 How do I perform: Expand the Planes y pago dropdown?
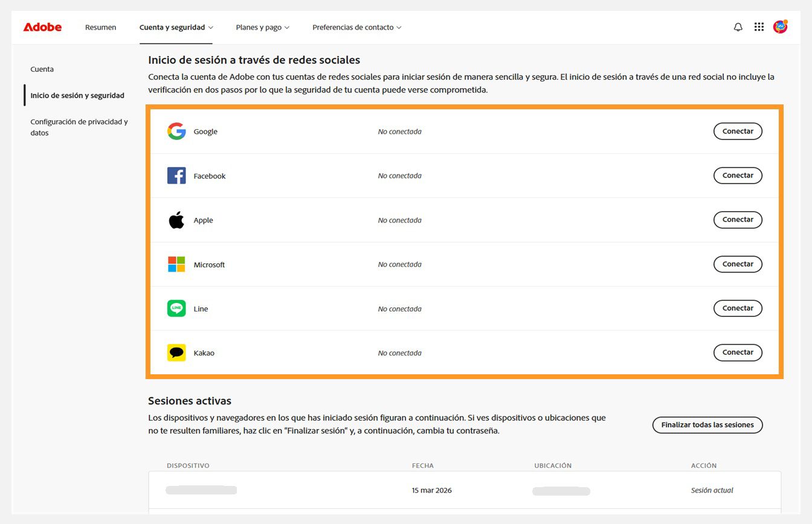click(x=262, y=27)
